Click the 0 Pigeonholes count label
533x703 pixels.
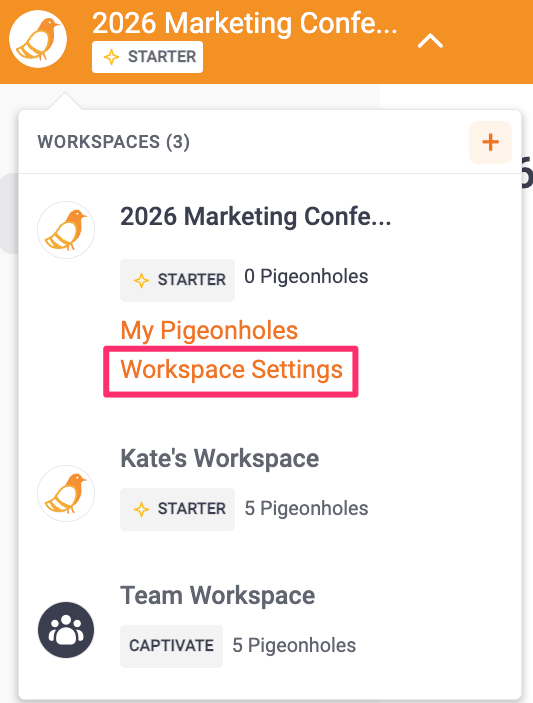click(x=306, y=277)
